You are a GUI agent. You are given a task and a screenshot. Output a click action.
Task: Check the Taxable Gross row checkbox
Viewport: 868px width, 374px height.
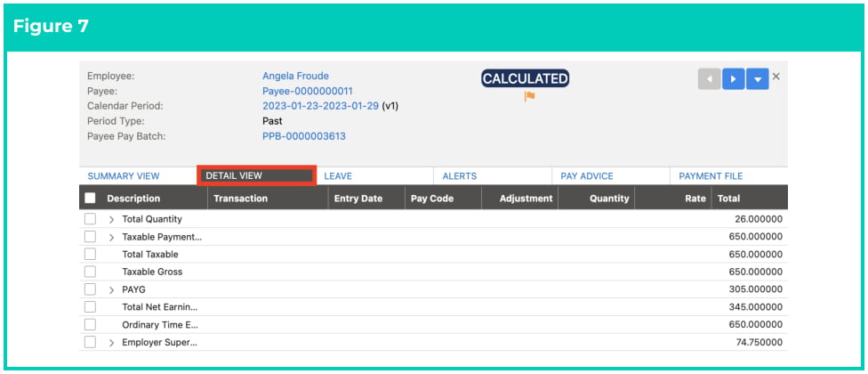[x=90, y=272]
